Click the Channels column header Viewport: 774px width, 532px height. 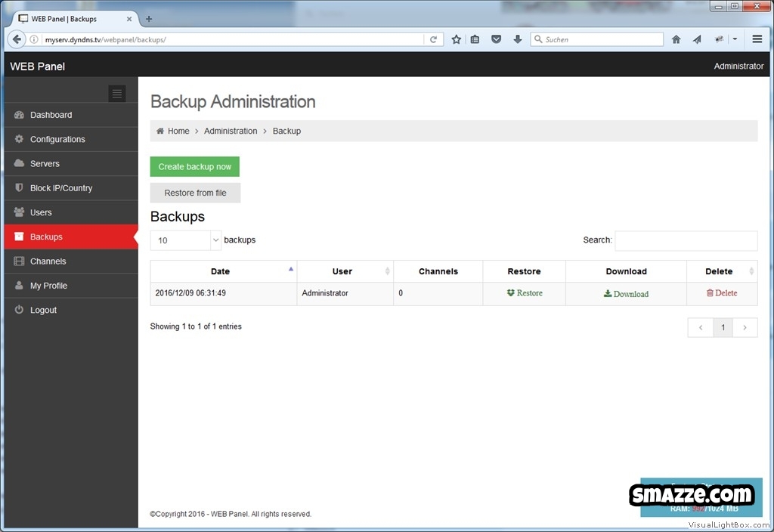(438, 271)
